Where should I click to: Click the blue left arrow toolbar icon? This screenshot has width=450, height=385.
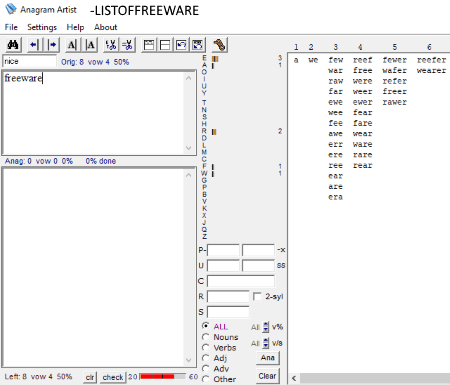coord(34,45)
